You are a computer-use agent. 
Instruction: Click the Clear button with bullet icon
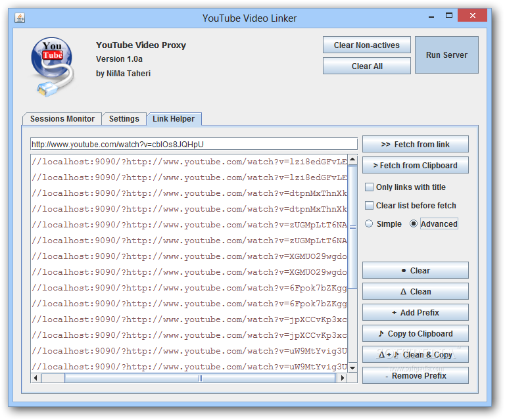click(x=415, y=270)
